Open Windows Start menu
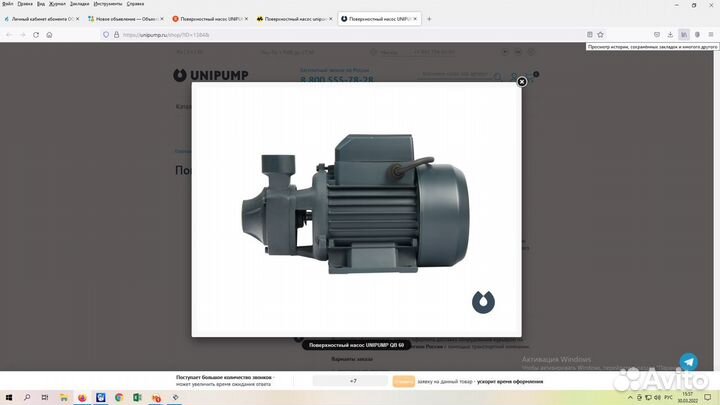Viewport: 720px width, 405px height. tap(9, 398)
